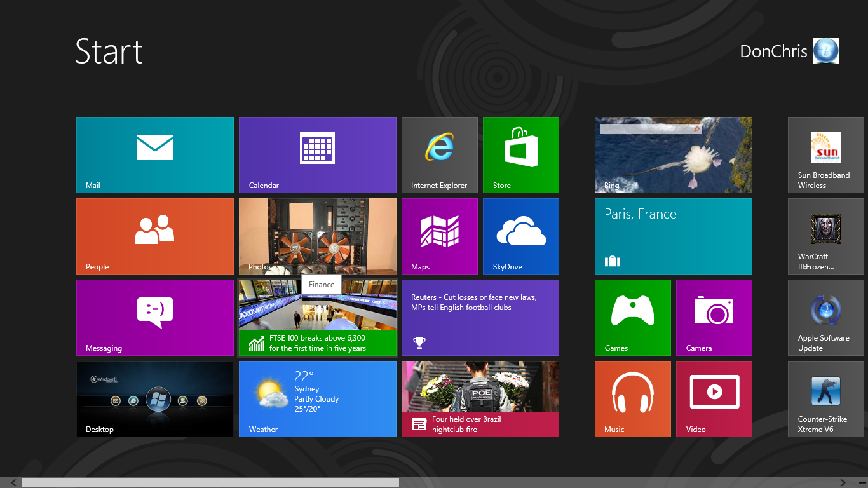Open the Store tile

pos(521,155)
